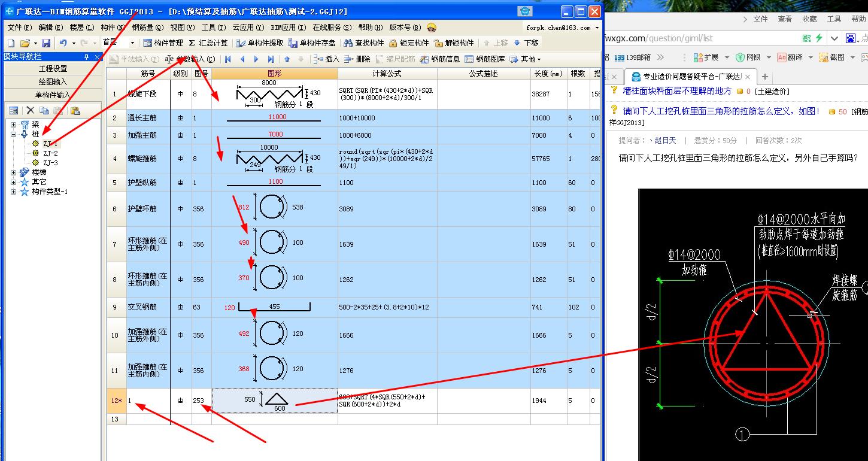Pin the 模块导航栏 panel
Viewport: 868px width, 461px height.
coord(86,57)
